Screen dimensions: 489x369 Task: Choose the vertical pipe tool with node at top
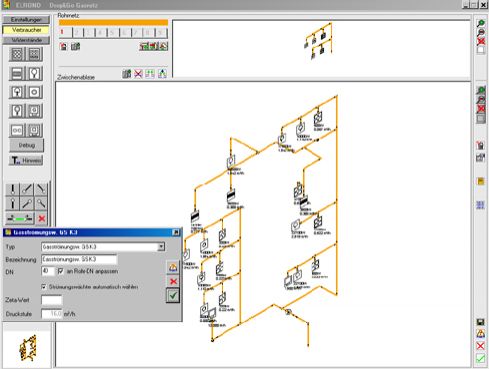pos(13,203)
